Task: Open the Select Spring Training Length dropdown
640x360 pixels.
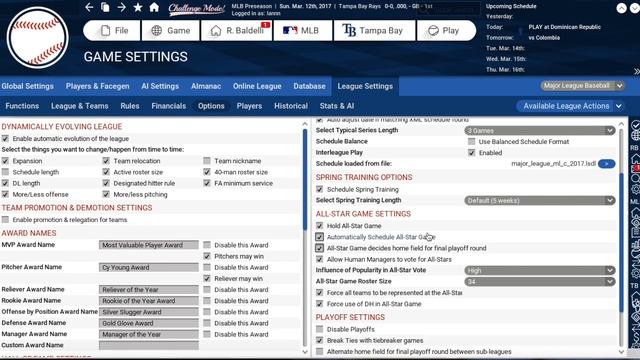Action: (540, 200)
